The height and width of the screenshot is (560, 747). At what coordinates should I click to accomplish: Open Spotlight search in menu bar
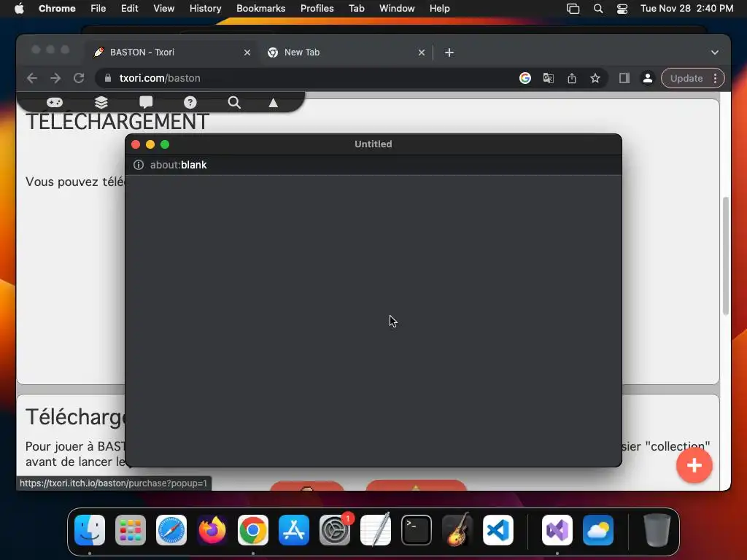tap(598, 9)
